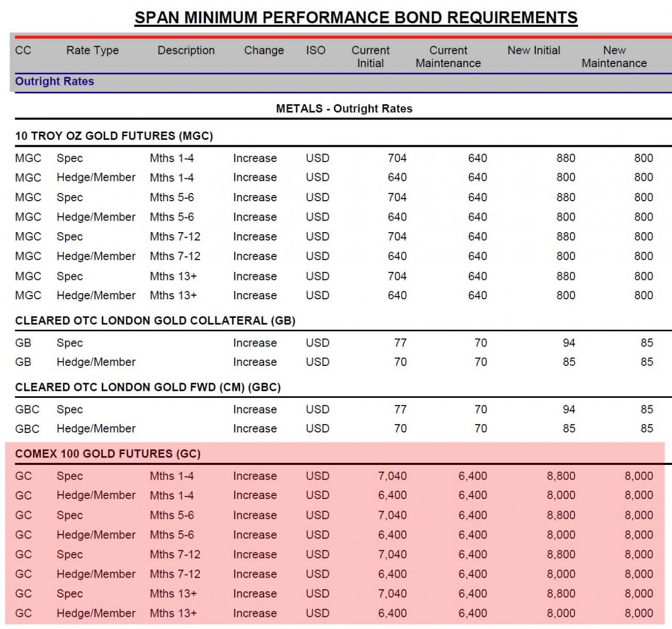This screenshot has height=629, width=672.
Task: Click New Maintenance 85 in GB Hedge/Member row
Action: [646, 362]
